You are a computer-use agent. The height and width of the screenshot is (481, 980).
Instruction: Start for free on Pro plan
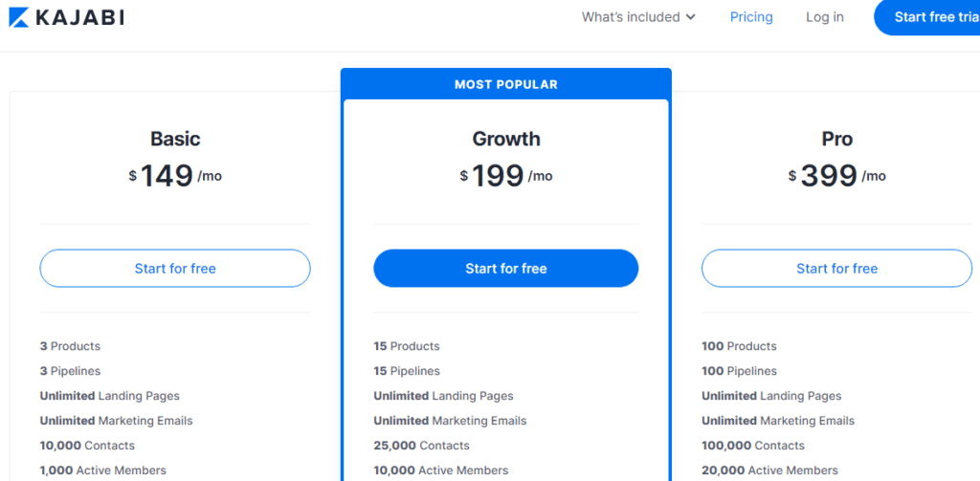click(836, 269)
